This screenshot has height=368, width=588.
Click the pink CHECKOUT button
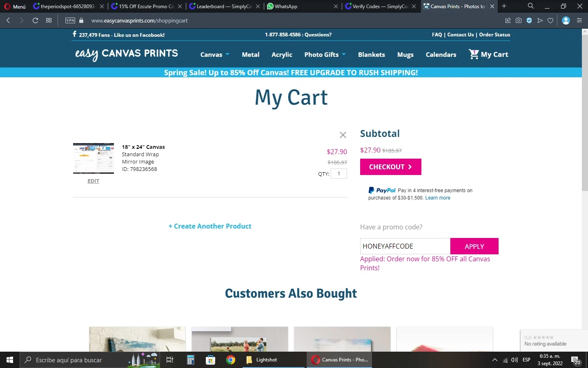(x=391, y=167)
